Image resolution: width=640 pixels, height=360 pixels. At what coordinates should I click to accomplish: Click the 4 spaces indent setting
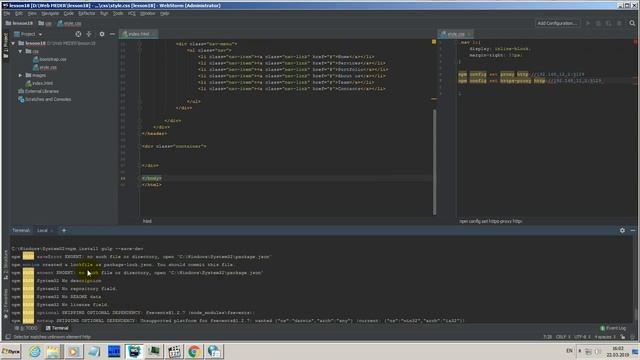coord(604,337)
